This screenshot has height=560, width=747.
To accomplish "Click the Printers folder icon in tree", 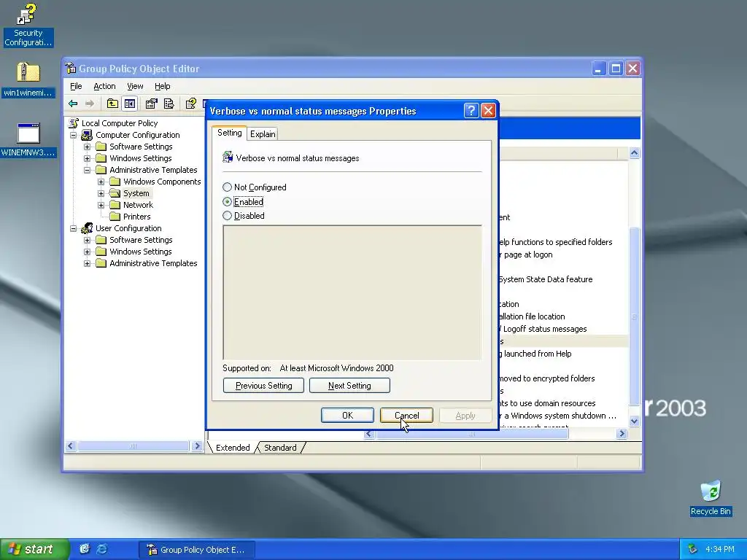I will click(x=115, y=217).
